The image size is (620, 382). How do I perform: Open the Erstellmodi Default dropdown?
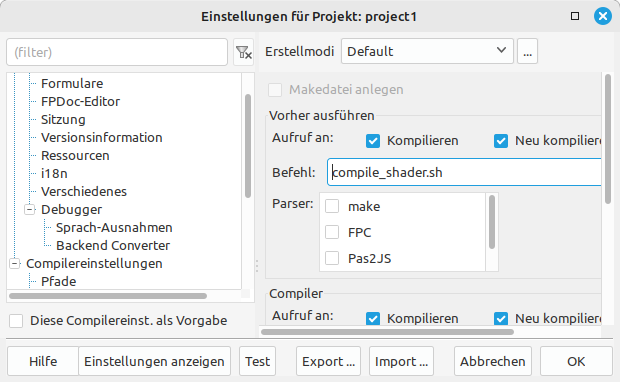(x=427, y=51)
